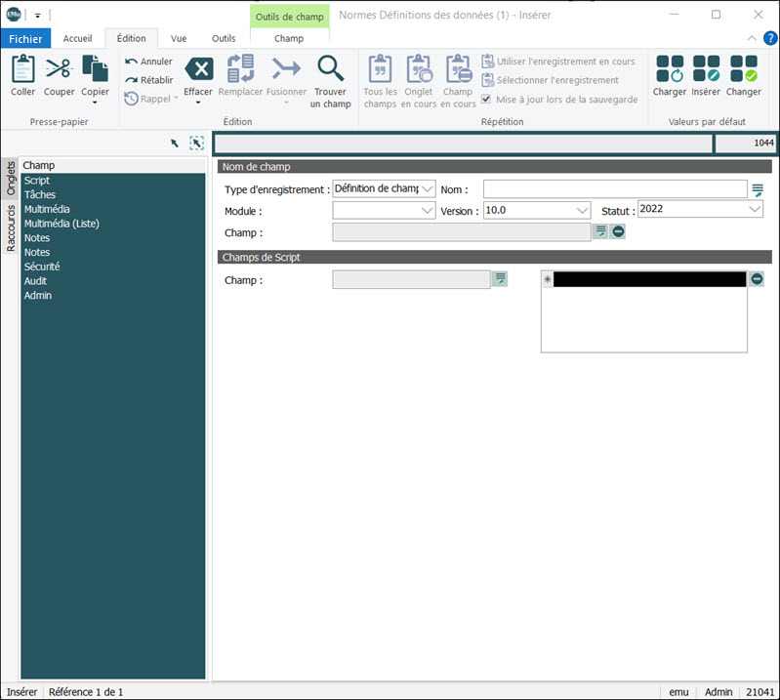Click Référence 1 de 1 status text
Viewport: 780px width, 700px height.
86,692
